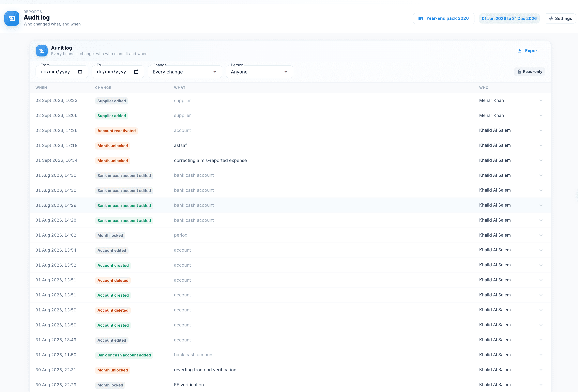This screenshot has height=392, width=578.
Task: Click the WHAT column header
Action: (180, 87)
